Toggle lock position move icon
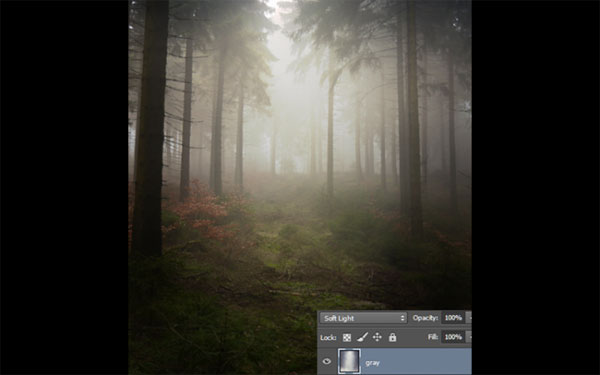Image resolution: width=600 pixels, height=375 pixels. click(x=377, y=337)
